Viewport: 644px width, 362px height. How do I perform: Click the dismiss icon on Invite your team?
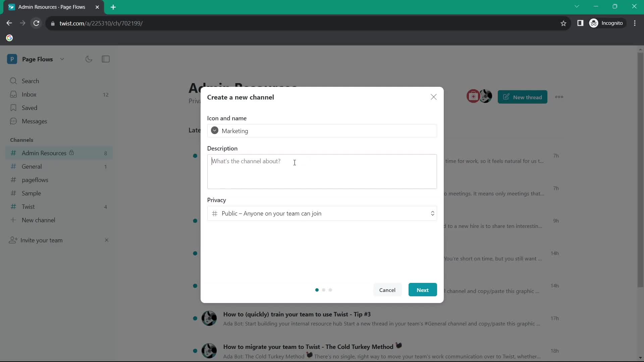click(x=106, y=240)
